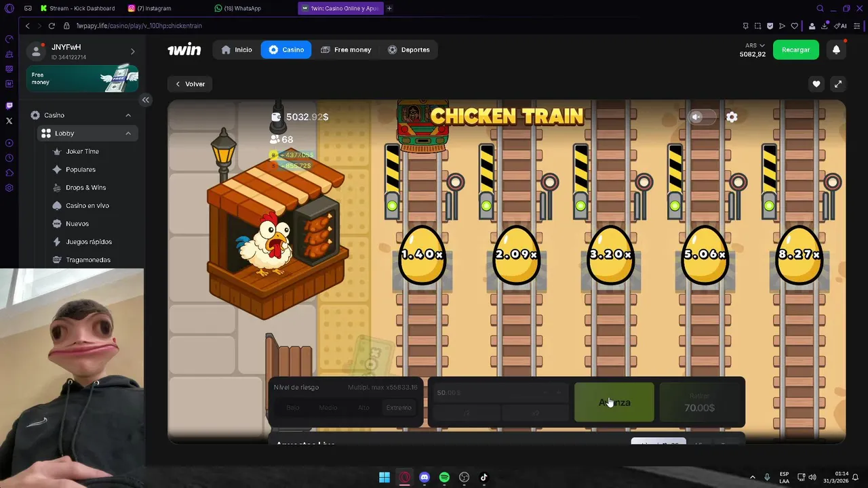Viewport: 868px width, 488px height.
Task: Show hidden system tray icons
Action: coord(752,477)
